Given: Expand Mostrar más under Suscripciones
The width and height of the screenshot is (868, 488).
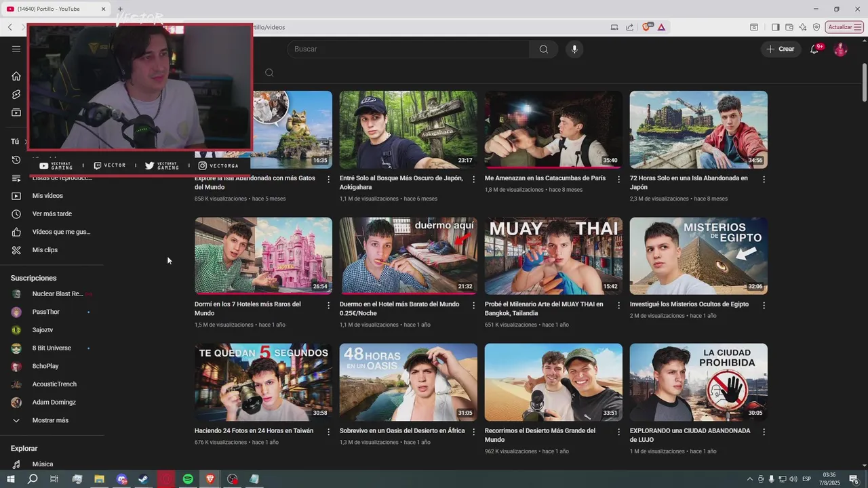Looking at the screenshot, I should click(52, 420).
